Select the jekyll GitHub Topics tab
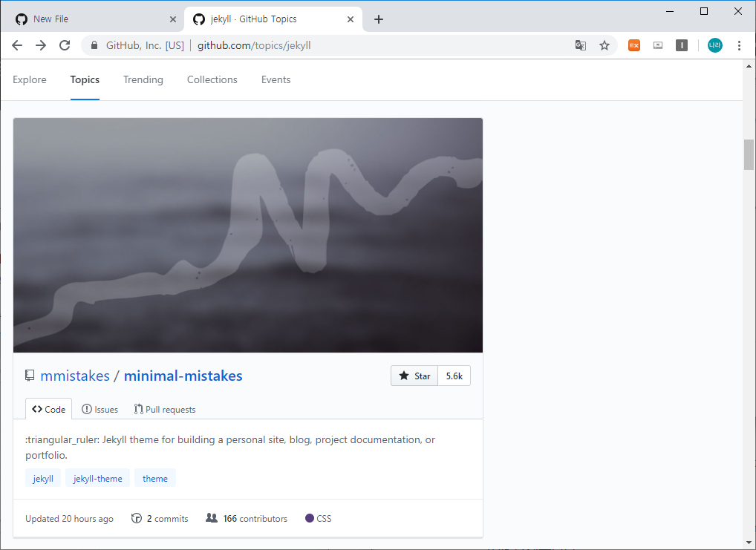Image resolution: width=756 pixels, height=550 pixels. pos(273,19)
